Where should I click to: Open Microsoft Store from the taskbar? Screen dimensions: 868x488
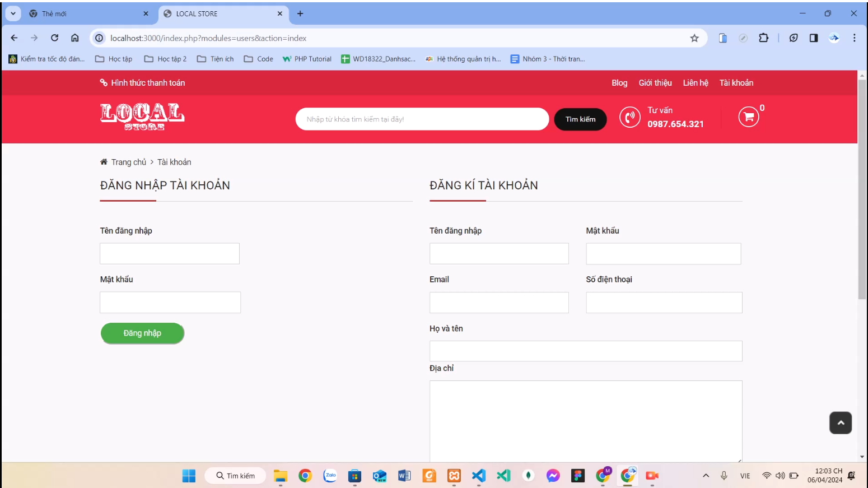point(354,476)
